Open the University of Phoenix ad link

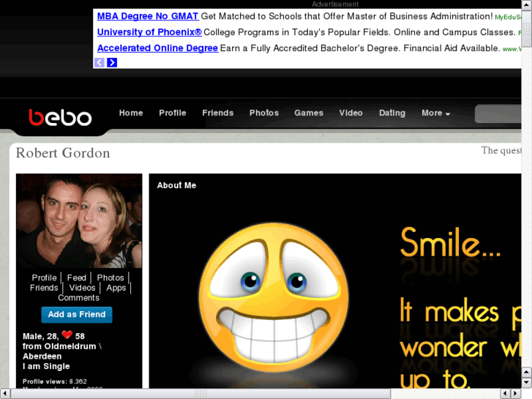(149, 32)
